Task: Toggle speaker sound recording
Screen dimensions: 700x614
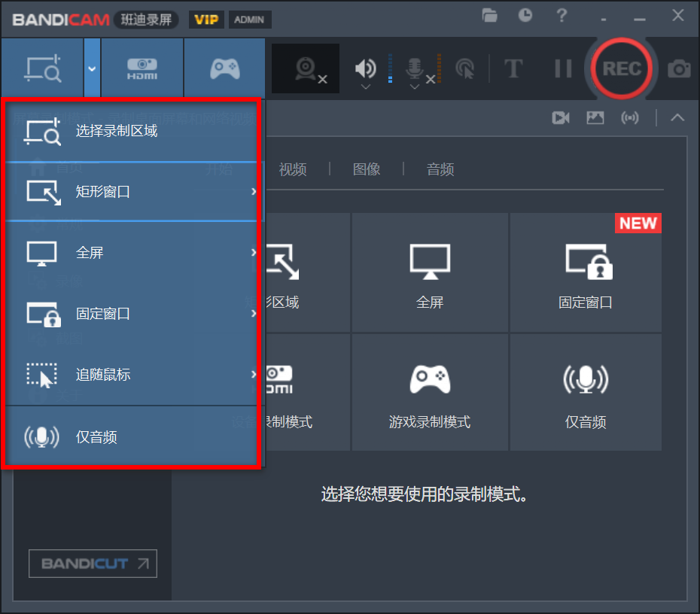Action: coord(365,68)
